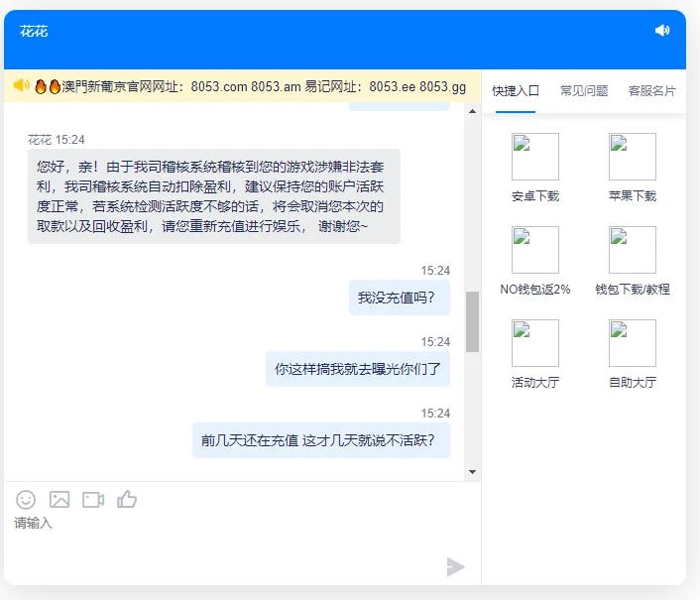This screenshot has width=700, height=600.
Task: Click the chat scrollbar thumb
Action: pyautogui.click(x=472, y=321)
